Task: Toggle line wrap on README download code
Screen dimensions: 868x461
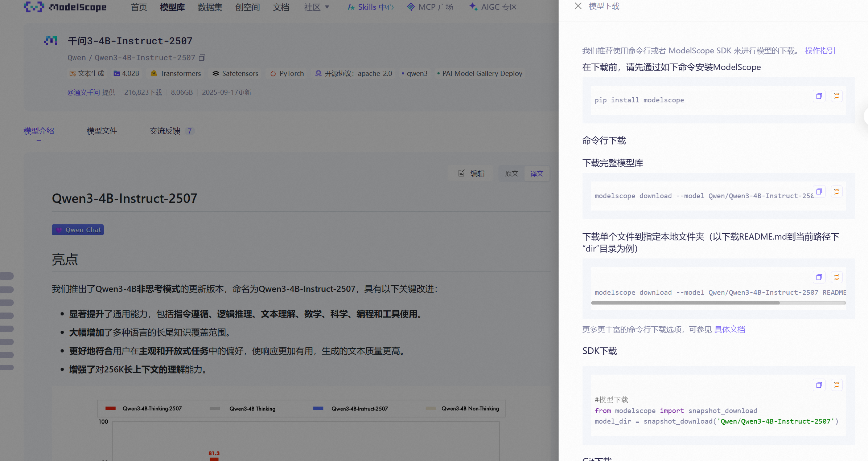Action: (x=836, y=277)
